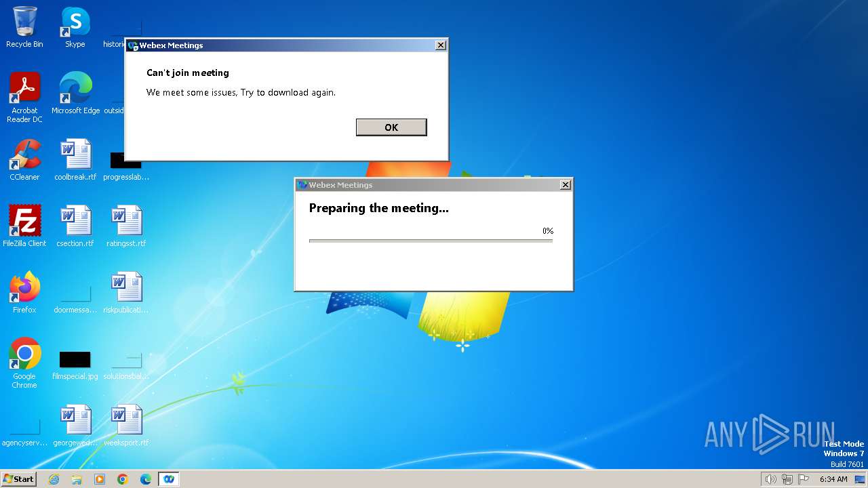
Task: Select the filmspecial.jpg image file
Action: tap(75, 366)
